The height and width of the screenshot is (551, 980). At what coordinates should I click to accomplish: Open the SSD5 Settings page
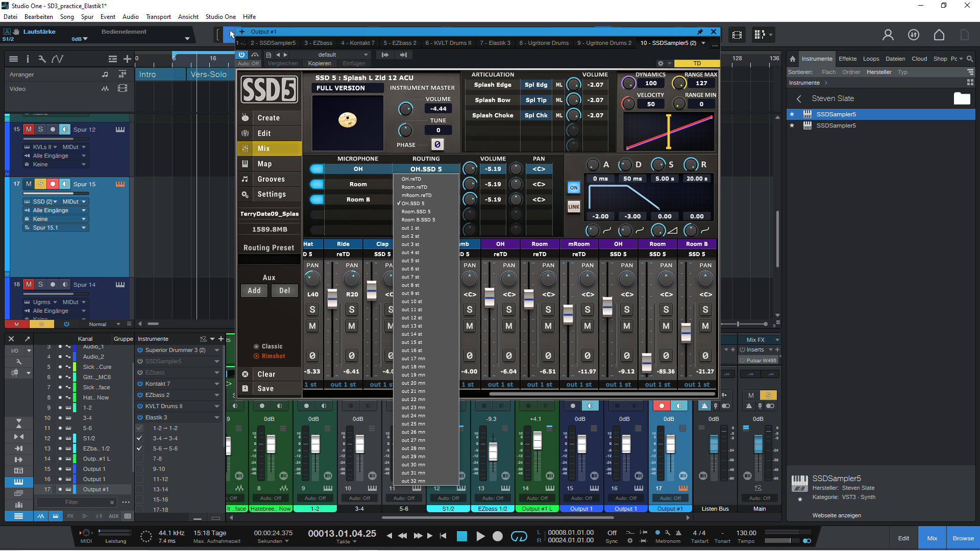pyautogui.click(x=269, y=194)
